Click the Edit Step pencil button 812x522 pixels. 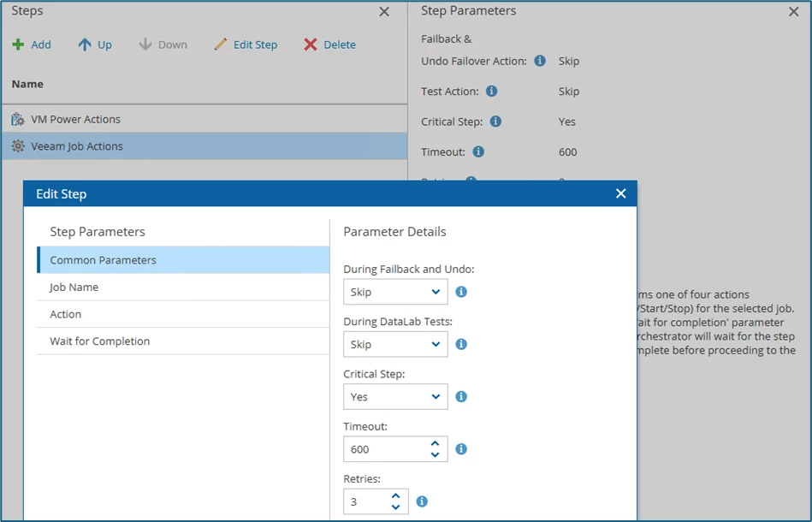pos(246,44)
